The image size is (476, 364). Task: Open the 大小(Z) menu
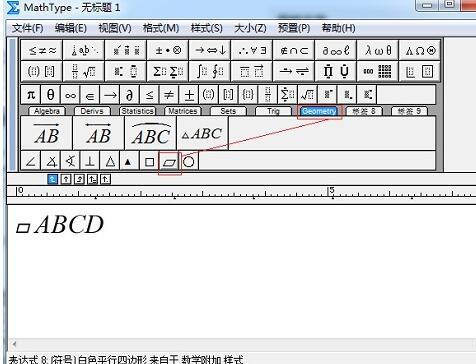(250, 28)
